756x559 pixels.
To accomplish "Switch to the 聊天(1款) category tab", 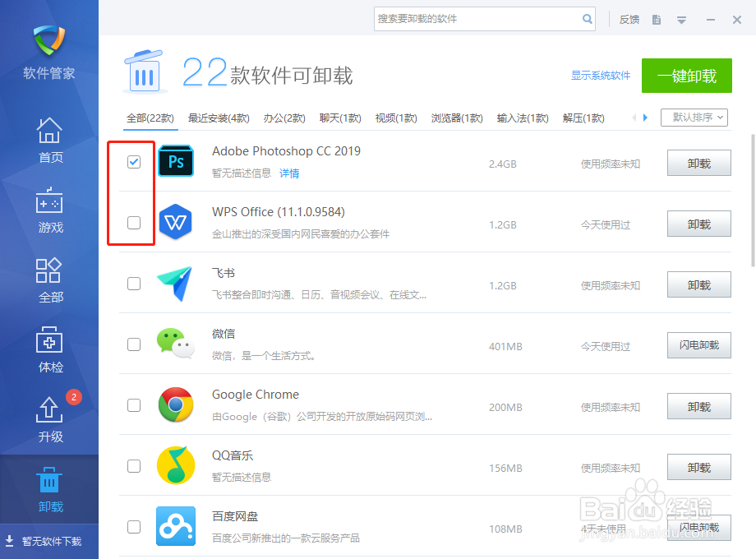I will click(x=340, y=118).
